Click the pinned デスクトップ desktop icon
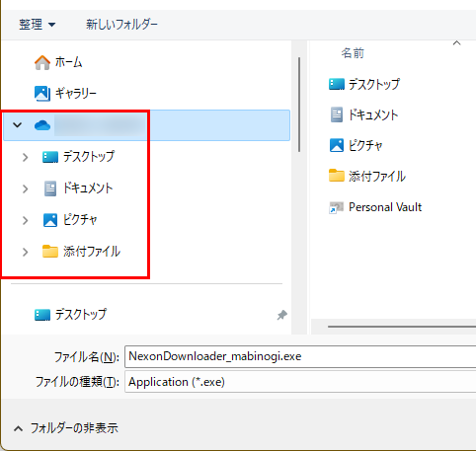This screenshot has width=476, height=451. 42,315
